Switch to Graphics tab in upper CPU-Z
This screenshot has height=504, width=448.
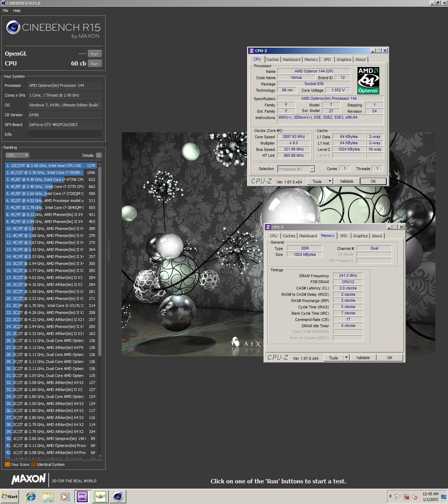344,59
